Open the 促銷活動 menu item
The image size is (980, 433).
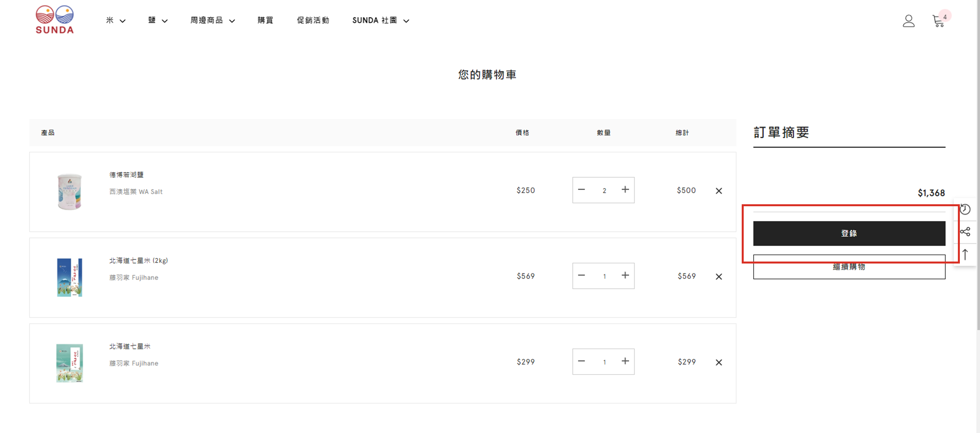(x=313, y=21)
